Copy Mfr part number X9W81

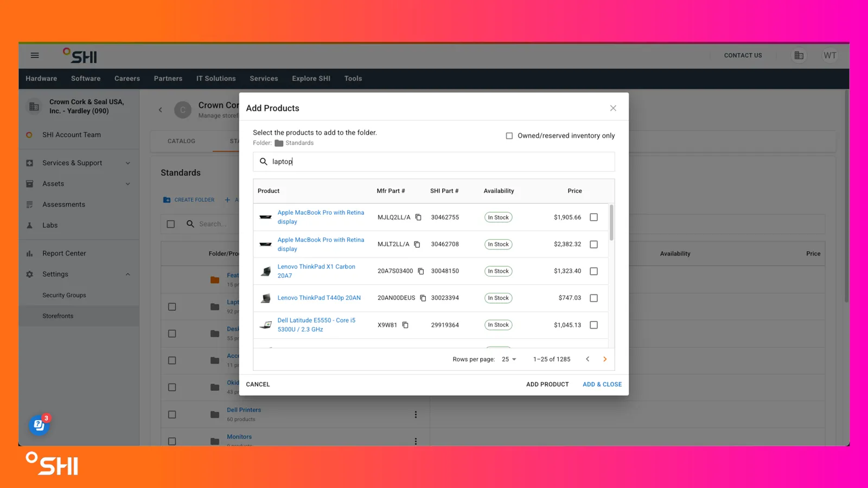tap(405, 325)
